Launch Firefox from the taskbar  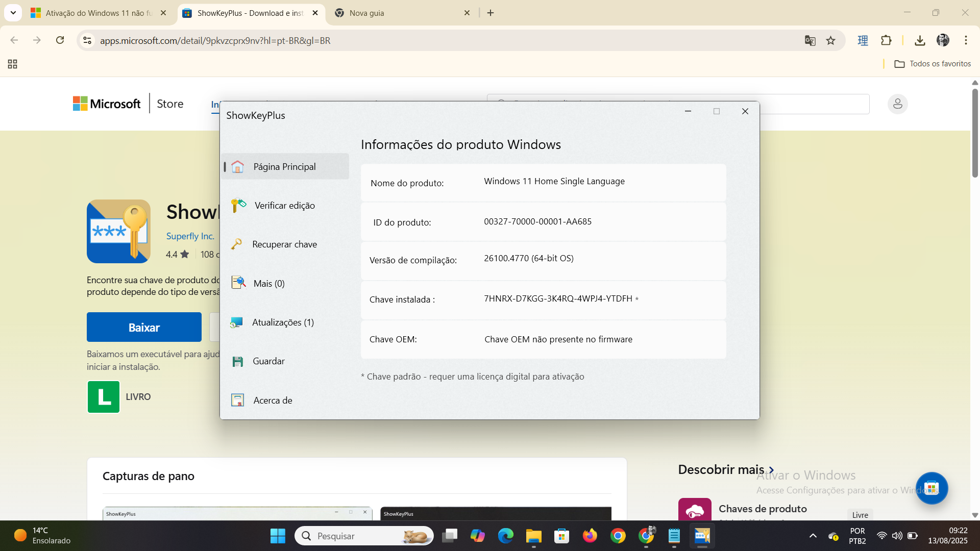590,536
